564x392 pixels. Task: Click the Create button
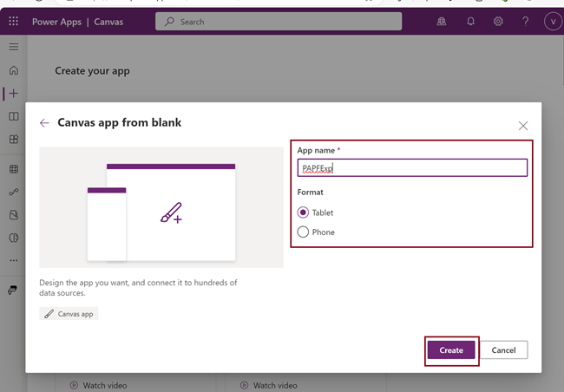pos(451,350)
